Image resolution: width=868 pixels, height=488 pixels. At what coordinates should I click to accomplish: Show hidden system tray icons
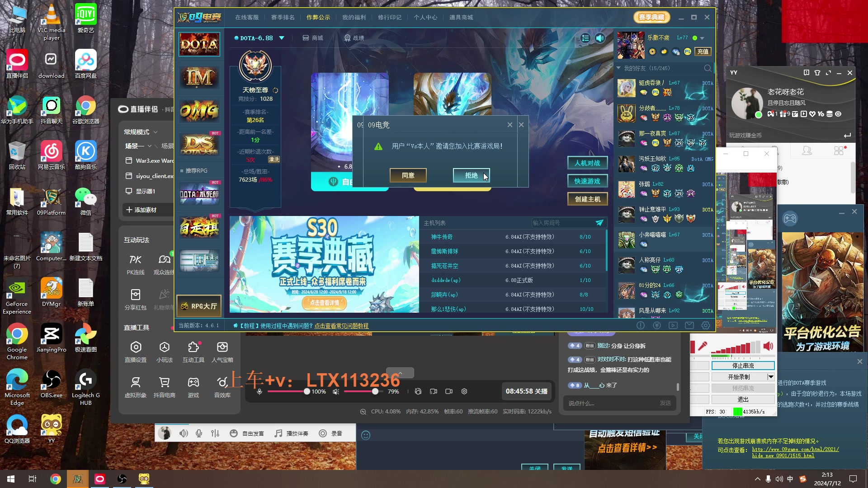click(x=758, y=479)
